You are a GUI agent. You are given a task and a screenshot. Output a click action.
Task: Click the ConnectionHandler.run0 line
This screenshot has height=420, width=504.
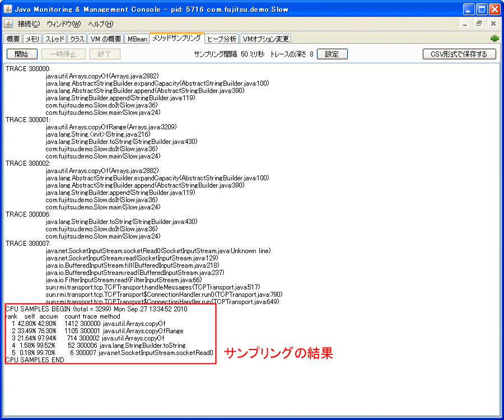click(x=164, y=295)
